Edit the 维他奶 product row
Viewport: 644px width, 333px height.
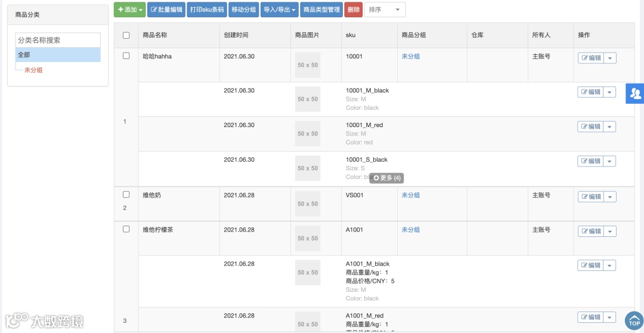pyautogui.click(x=590, y=197)
